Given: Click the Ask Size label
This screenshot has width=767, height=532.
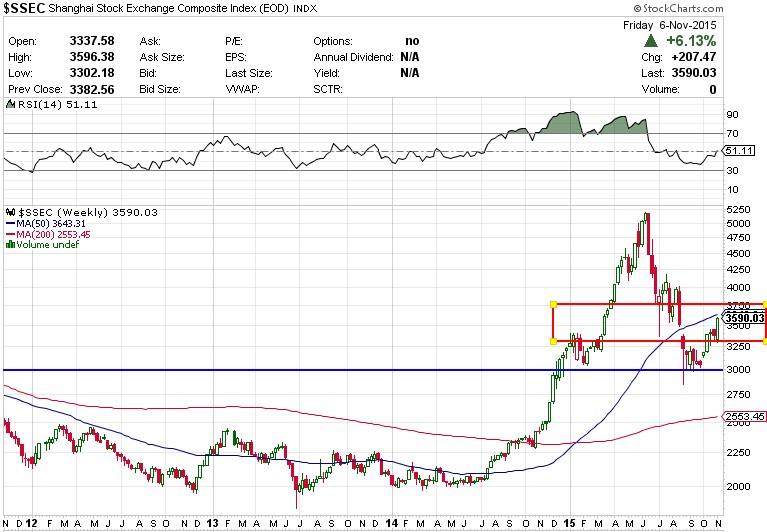Looking at the screenshot, I should [x=162, y=57].
